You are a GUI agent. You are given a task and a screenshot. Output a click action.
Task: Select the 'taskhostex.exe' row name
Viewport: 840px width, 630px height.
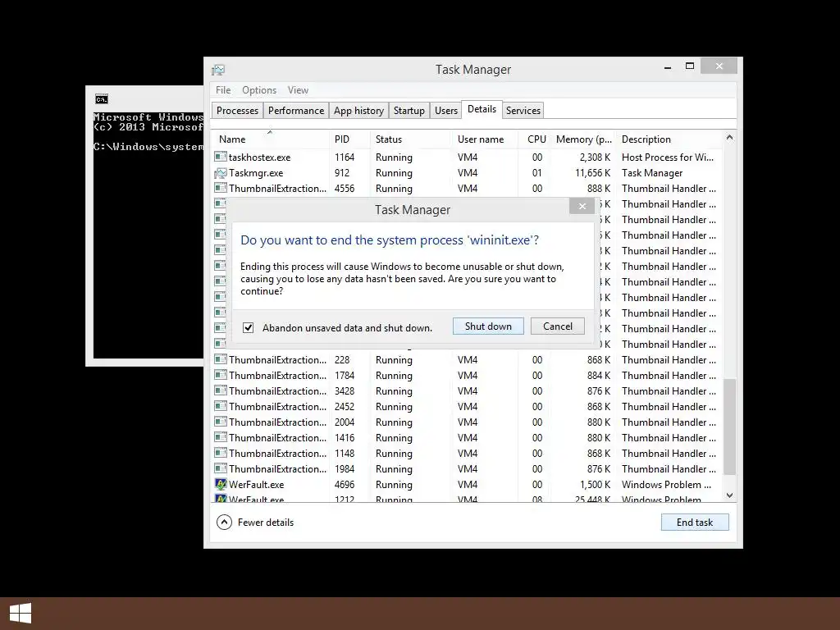259,157
